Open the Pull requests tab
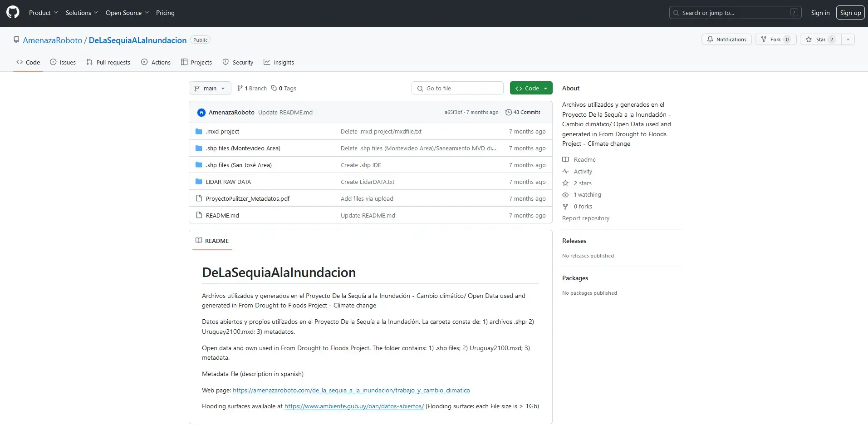Image resolution: width=868 pixels, height=426 pixels. [108, 62]
